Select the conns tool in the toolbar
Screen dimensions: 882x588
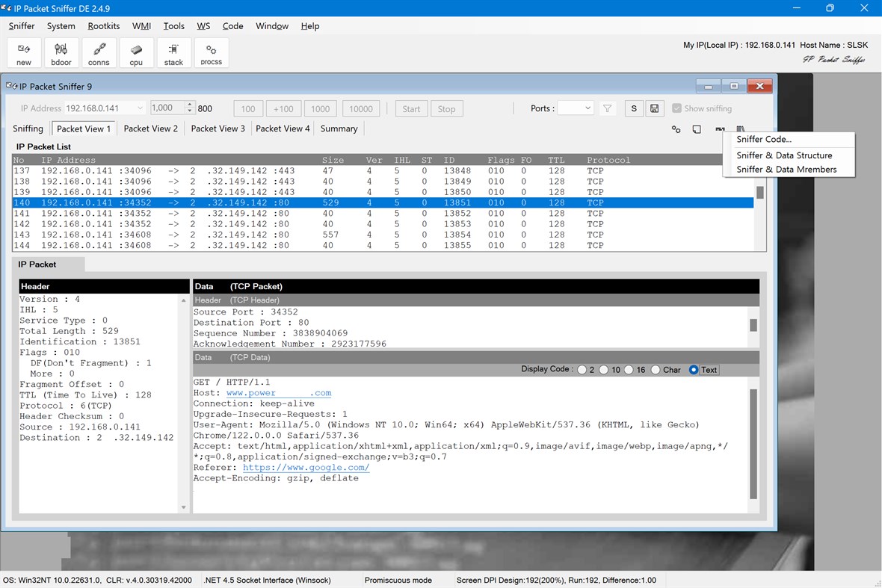(99, 52)
